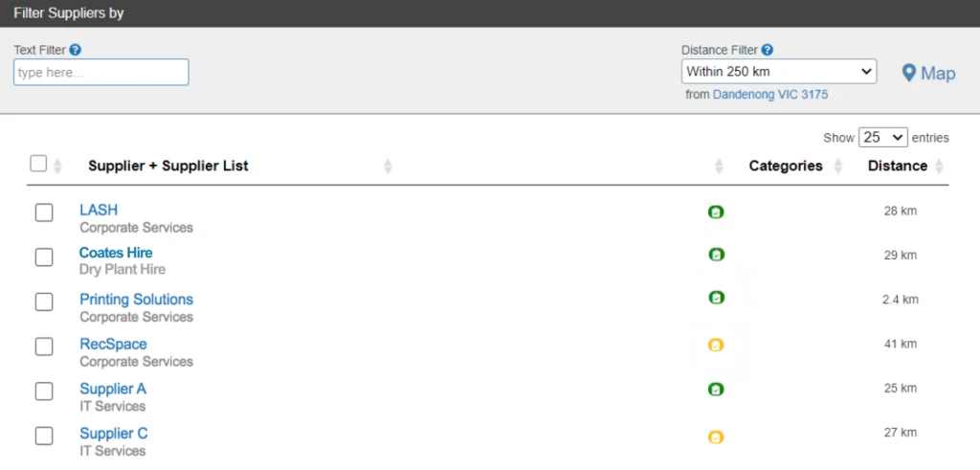
Task: Tick the checkbox for LASH
Action: [x=44, y=213]
